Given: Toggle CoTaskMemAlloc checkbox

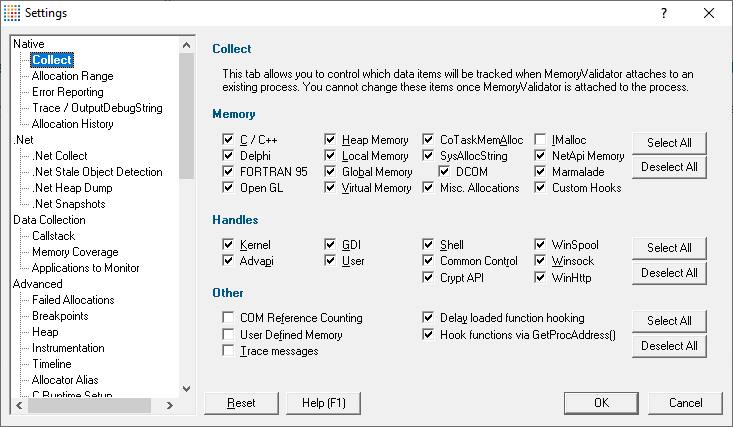Looking at the screenshot, I should click(x=428, y=139).
